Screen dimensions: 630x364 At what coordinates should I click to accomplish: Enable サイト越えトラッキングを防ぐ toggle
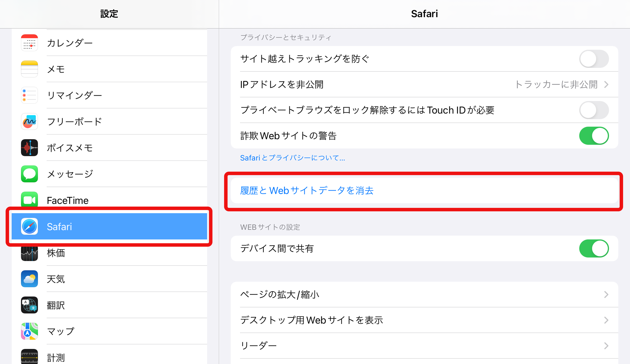click(x=594, y=59)
